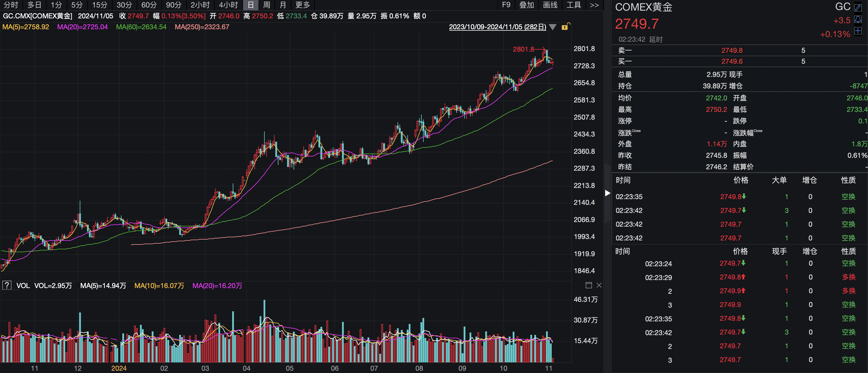The image size is (868, 373).
Task: Click the F9 button
Action: 506,5
